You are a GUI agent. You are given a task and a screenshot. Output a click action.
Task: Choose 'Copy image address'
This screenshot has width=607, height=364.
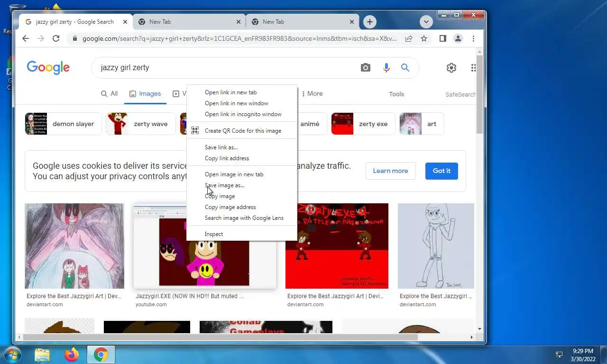[242, 207]
